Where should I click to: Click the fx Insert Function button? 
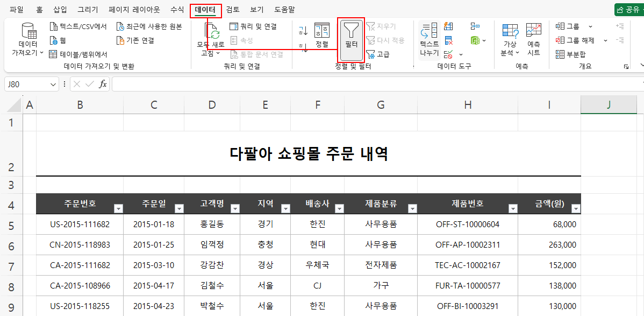(103, 84)
